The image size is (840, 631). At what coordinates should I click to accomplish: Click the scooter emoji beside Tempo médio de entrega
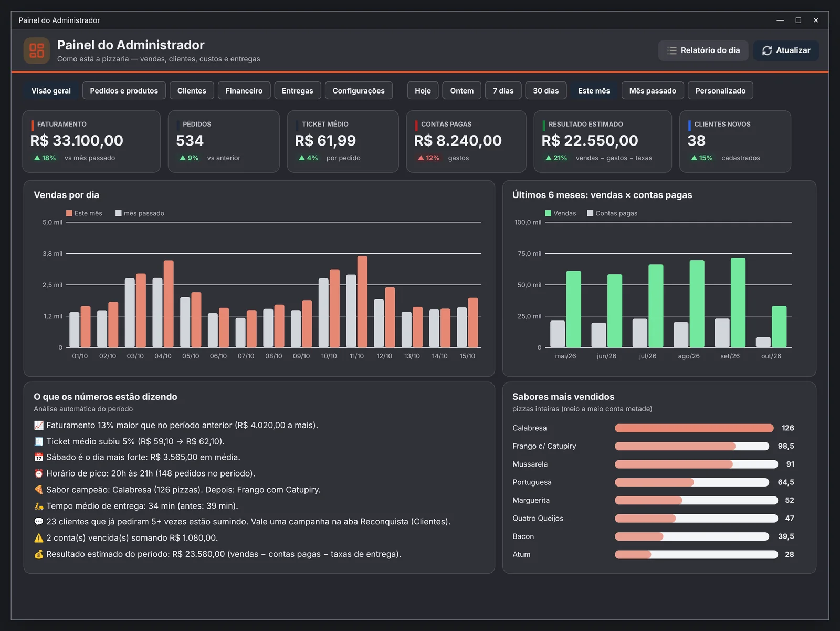click(x=38, y=506)
